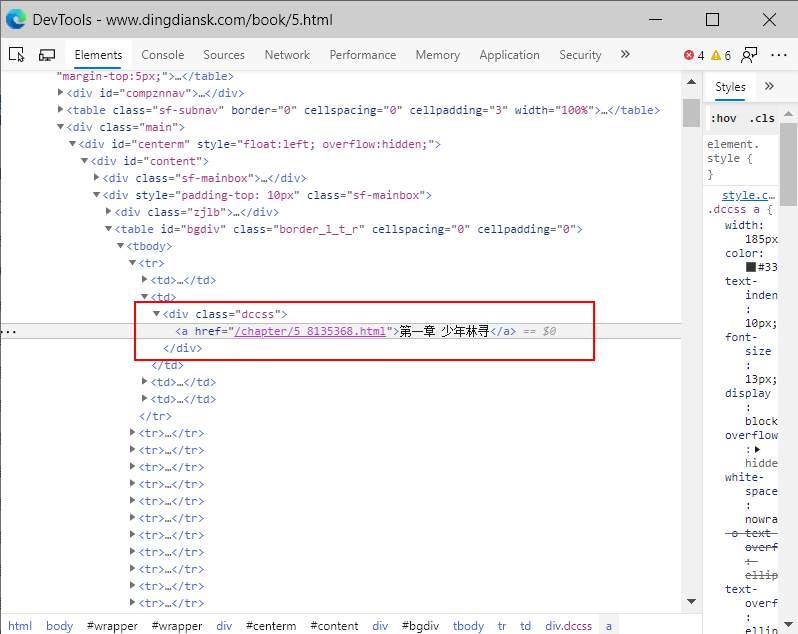Maximize the DevTools window
798x634 pixels.
712,19
